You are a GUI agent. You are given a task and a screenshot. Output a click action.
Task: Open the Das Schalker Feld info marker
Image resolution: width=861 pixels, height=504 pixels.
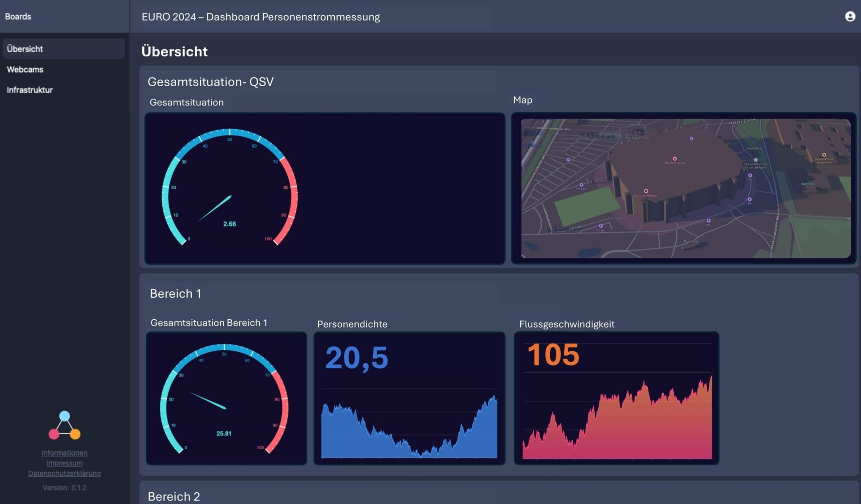pos(756,159)
